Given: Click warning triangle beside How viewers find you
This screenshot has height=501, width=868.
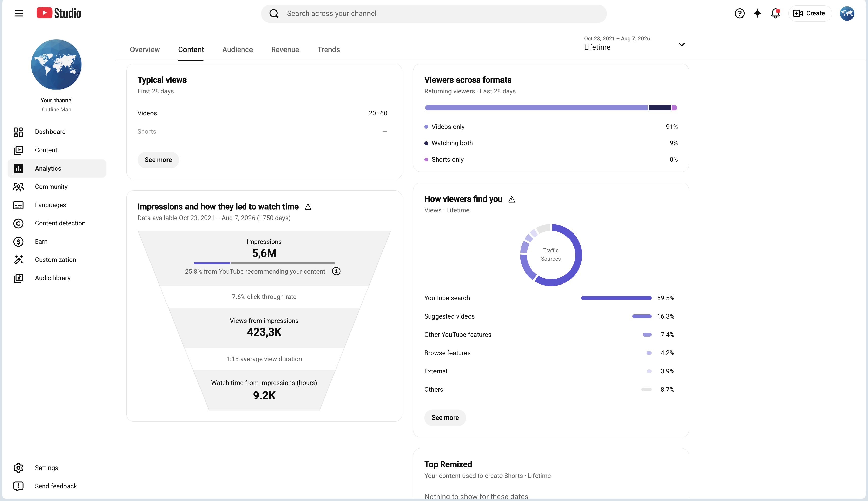Looking at the screenshot, I should [512, 199].
